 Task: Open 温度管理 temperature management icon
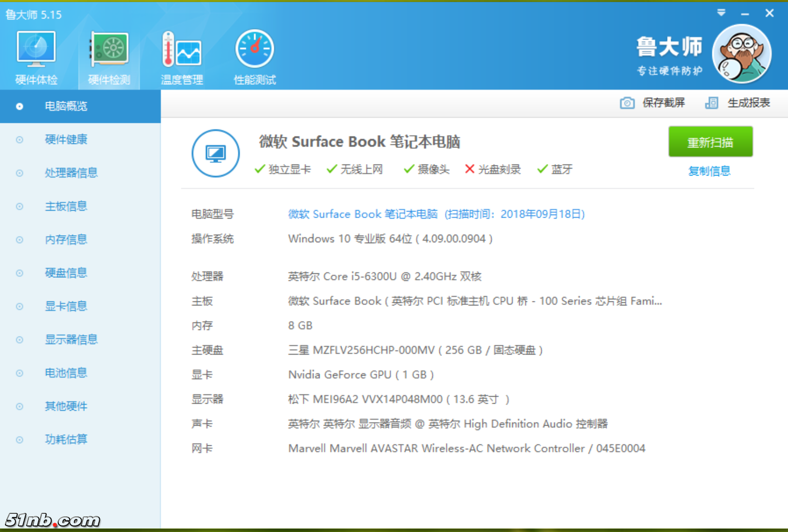pos(182,50)
